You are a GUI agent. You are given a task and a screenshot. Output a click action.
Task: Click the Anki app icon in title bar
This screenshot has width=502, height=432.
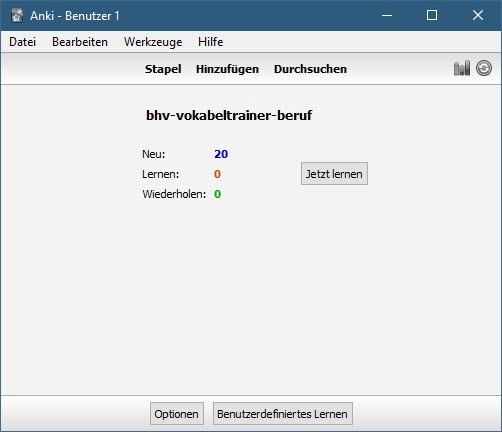pos(17,16)
